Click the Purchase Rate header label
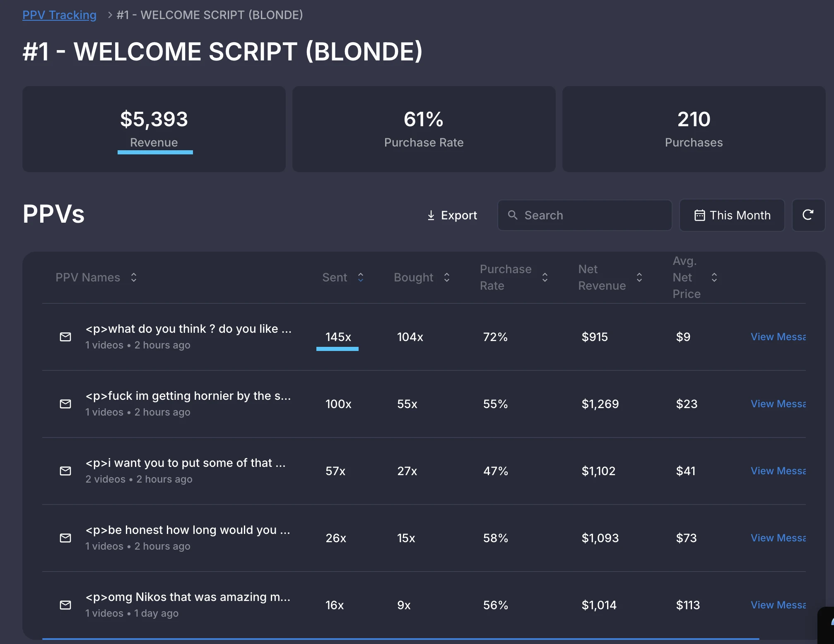 505,277
